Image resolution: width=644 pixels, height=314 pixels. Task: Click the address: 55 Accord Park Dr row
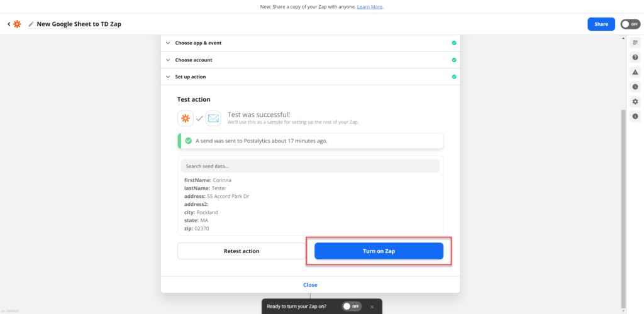click(216, 197)
